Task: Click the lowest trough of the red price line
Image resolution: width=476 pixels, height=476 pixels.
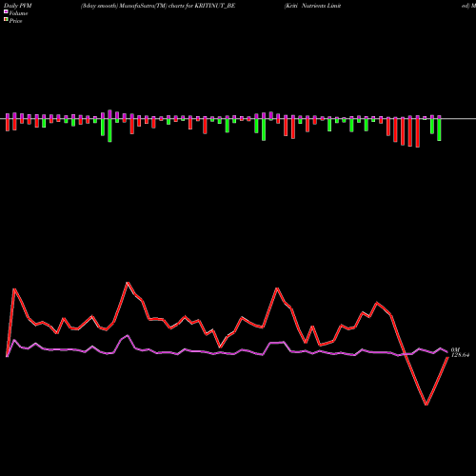Action: pyautogui.click(x=426, y=405)
